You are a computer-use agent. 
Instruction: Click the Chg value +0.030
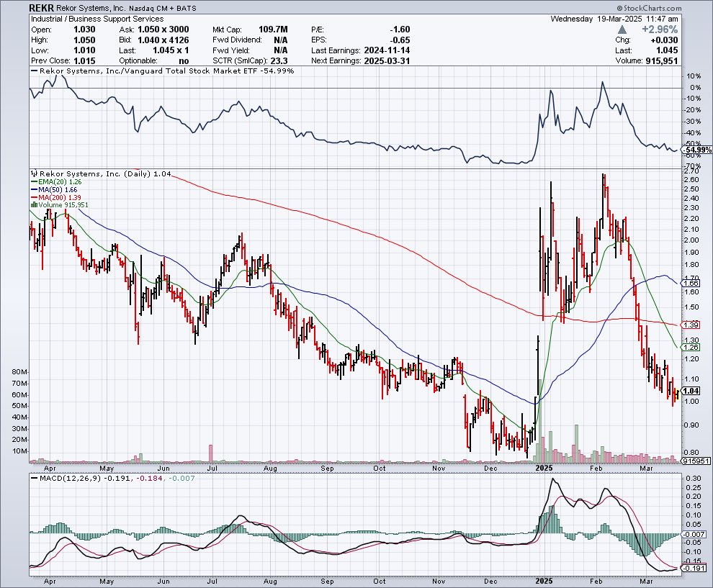tap(664, 40)
